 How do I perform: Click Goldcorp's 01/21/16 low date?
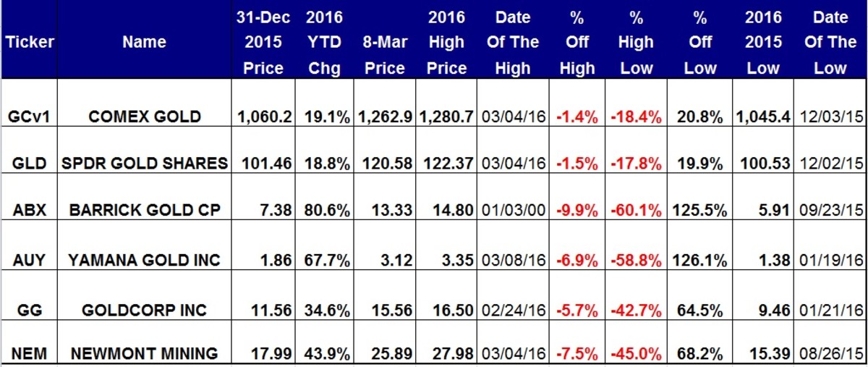coord(830,310)
